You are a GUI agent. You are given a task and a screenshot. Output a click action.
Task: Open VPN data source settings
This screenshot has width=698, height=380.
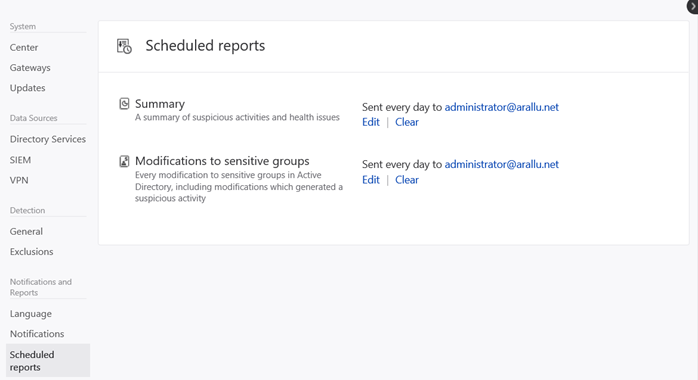point(19,180)
